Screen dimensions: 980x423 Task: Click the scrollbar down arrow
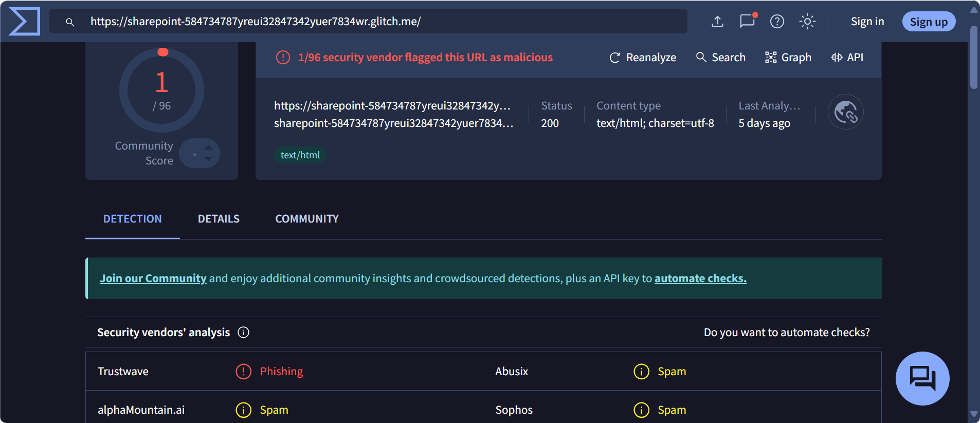[x=974, y=414]
